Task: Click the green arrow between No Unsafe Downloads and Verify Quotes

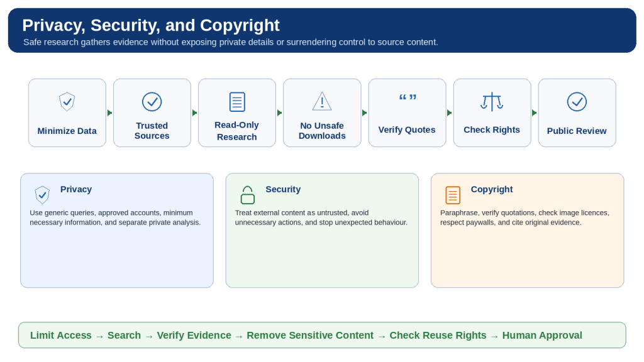Action: [x=365, y=113]
